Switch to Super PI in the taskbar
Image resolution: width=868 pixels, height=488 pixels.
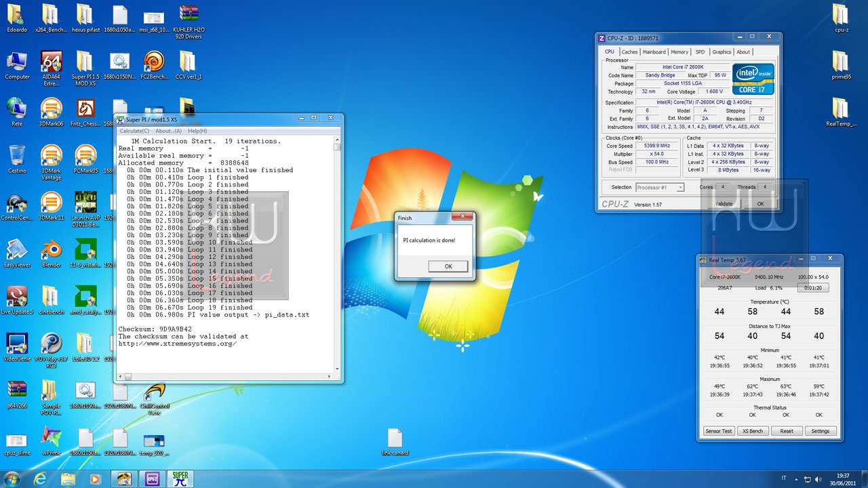[x=181, y=479]
